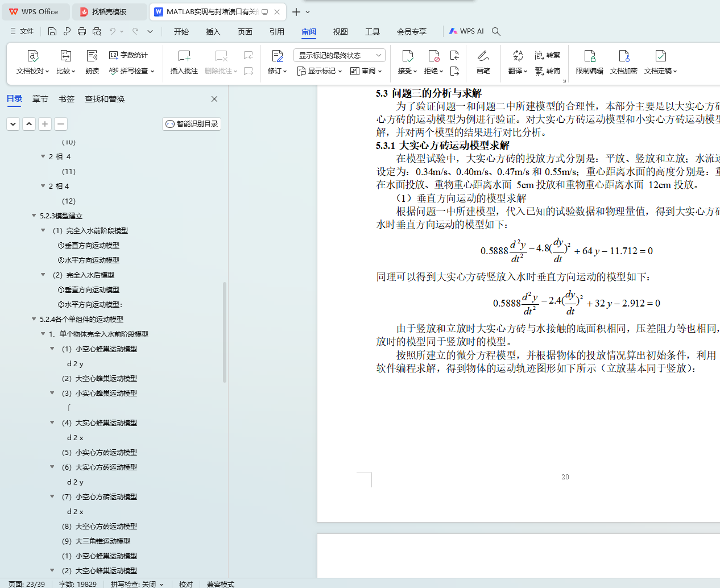Open 拼写检查 spell check dropdown
The height and width of the screenshot is (588, 720).
pyautogui.click(x=132, y=71)
